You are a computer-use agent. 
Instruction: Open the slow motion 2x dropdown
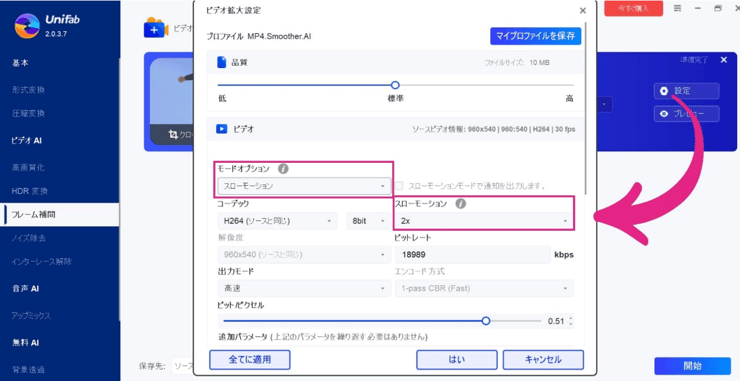484,220
